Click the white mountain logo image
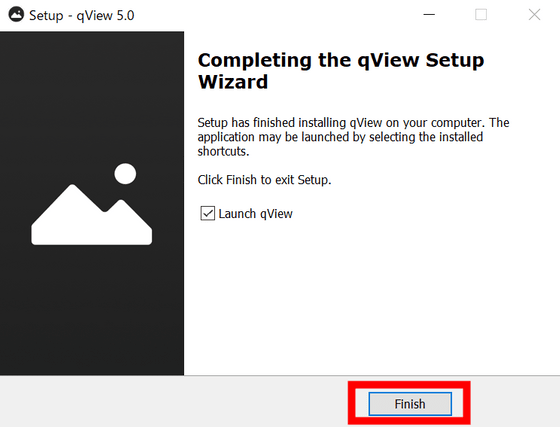560x427 pixels. coord(92,214)
